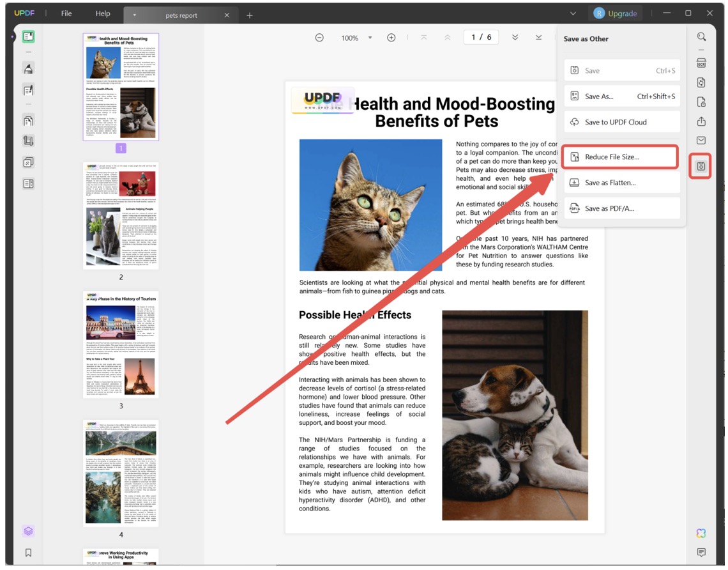Viewport: 728px width, 570px height.
Task: Open the pets report tab dropdown arrow
Action: coord(135,15)
